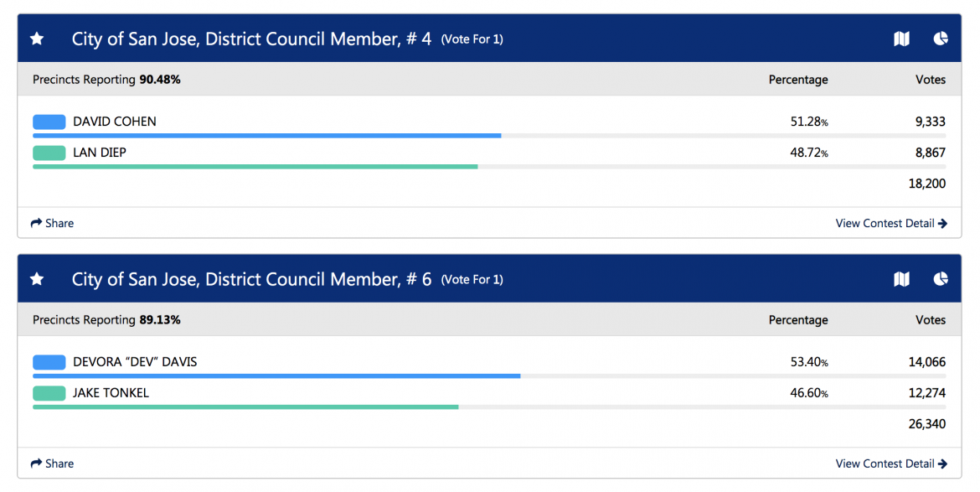Viewport: 980px width, 492px height.
Task: Click Devora Davis's blue vote progress bar
Action: point(276,376)
